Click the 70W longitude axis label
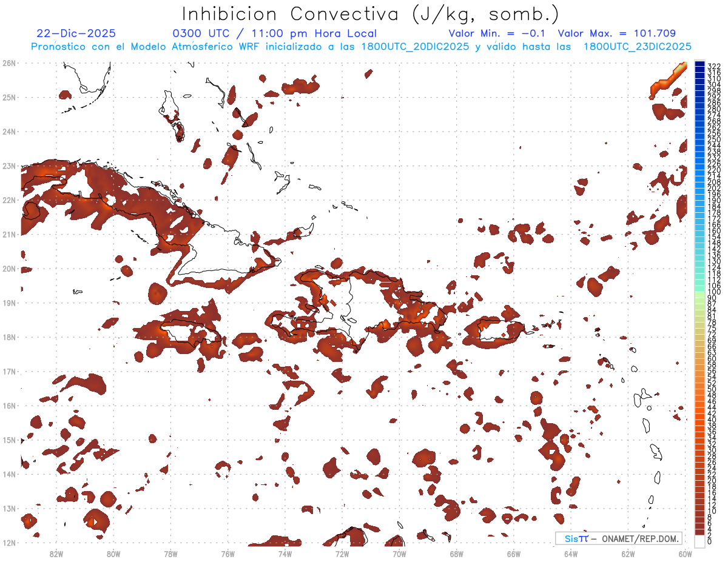The image size is (728, 562). pos(399,554)
